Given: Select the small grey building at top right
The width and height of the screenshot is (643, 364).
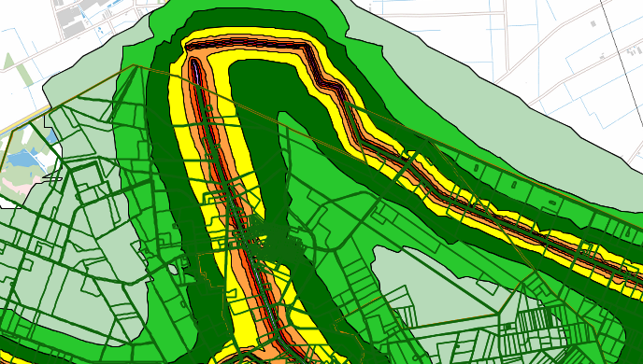Looking at the screenshot, I should pyautogui.click(x=593, y=23).
